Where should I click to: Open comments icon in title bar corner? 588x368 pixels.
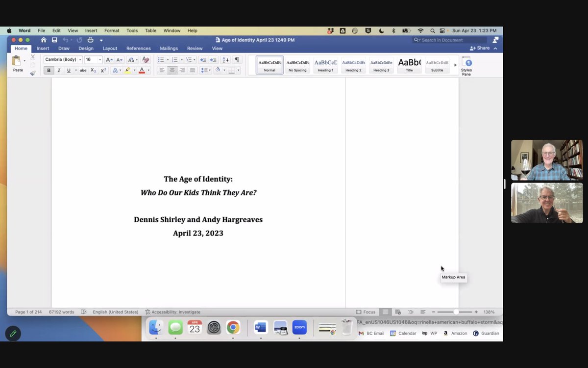coord(495,40)
